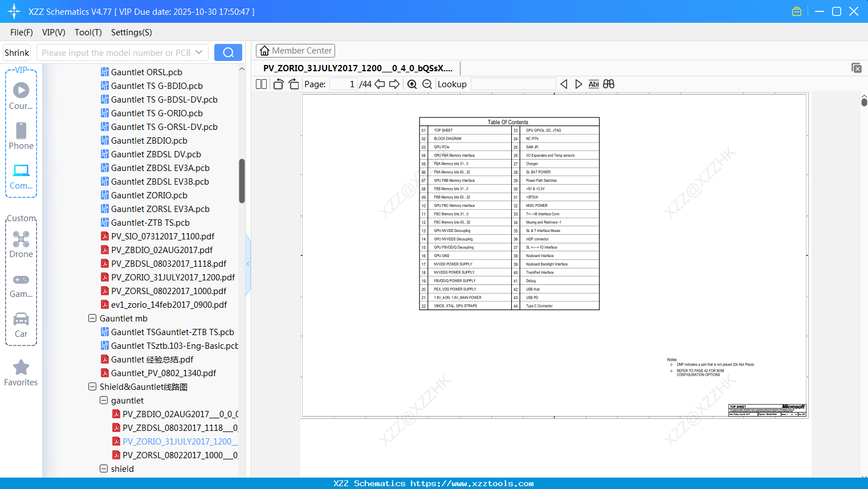Select the Phone category
This screenshot has width=868, height=489.
[x=21, y=136]
